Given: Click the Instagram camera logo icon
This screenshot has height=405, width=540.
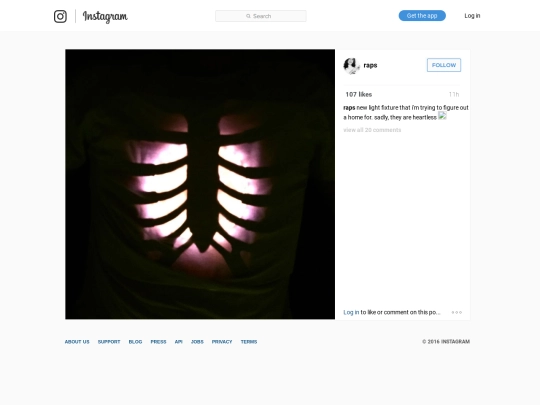Looking at the screenshot, I should 60,16.
